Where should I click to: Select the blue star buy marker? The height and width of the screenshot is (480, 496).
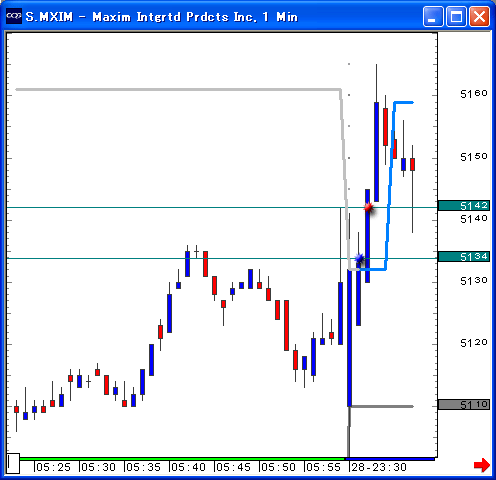(359, 258)
